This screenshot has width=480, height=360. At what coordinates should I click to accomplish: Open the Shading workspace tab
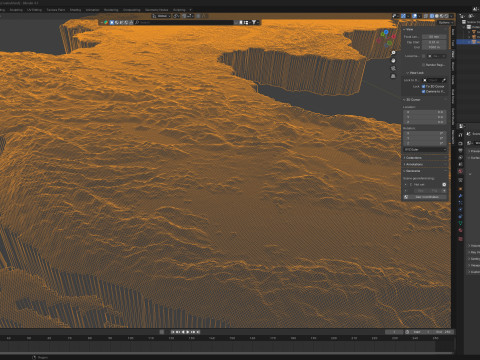[x=75, y=10]
